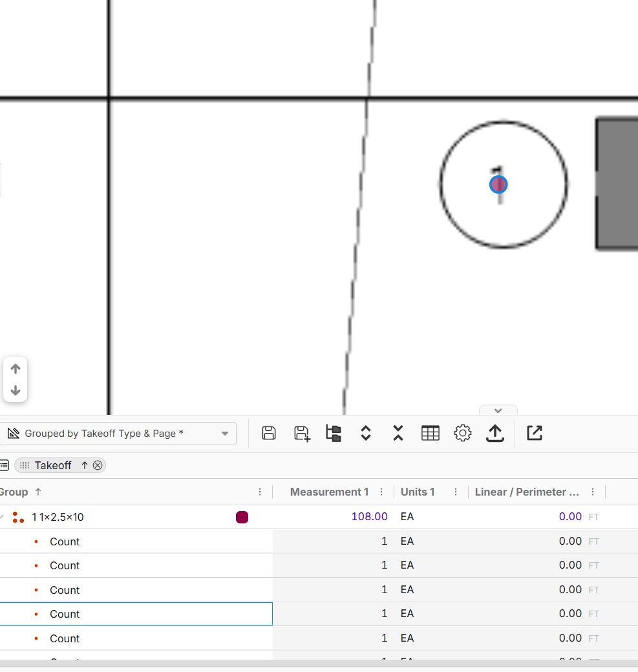Open the Grouped by Takeoff Type & Page dropdown
The height and width of the screenshot is (672, 638).
pos(118,434)
